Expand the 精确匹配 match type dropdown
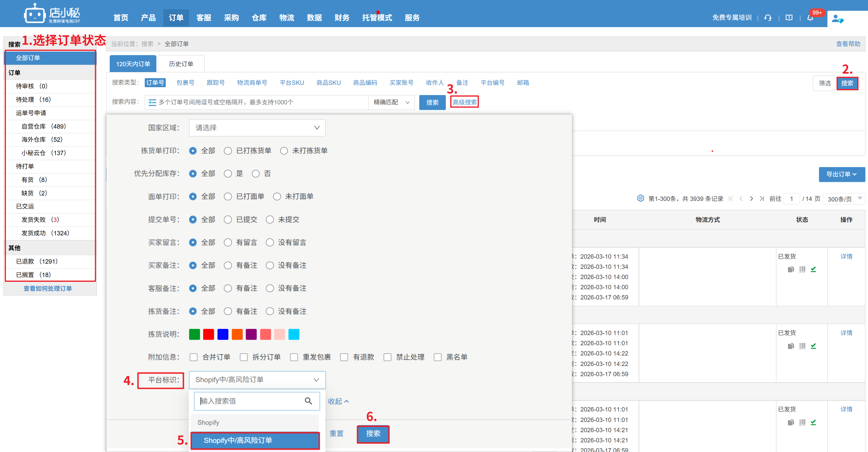The height and width of the screenshot is (452, 868). pyautogui.click(x=391, y=102)
